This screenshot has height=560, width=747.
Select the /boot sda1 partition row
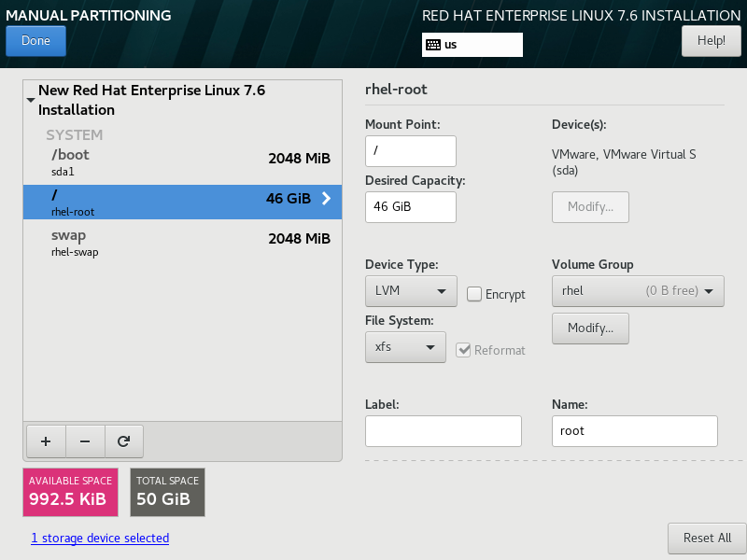point(182,162)
